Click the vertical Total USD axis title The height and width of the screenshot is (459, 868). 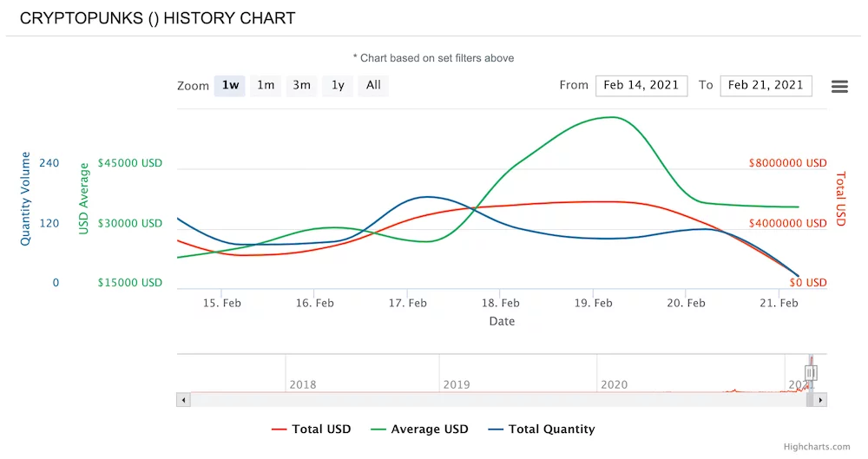[x=841, y=199]
